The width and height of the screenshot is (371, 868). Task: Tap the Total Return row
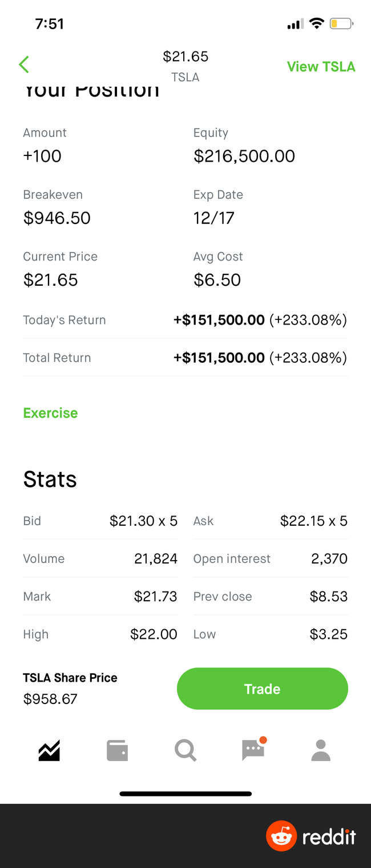pyautogui.click(x=185, y=358)
